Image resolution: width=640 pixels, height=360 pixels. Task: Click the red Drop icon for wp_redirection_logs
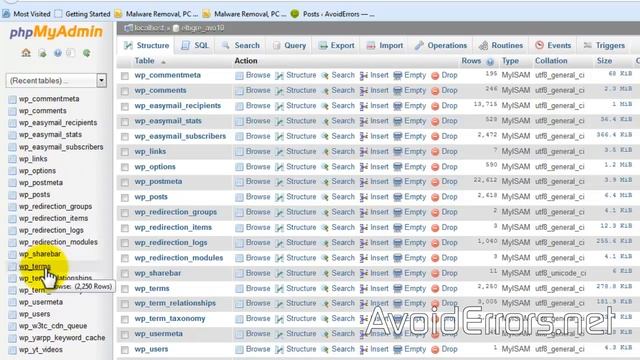coord(435,243)
